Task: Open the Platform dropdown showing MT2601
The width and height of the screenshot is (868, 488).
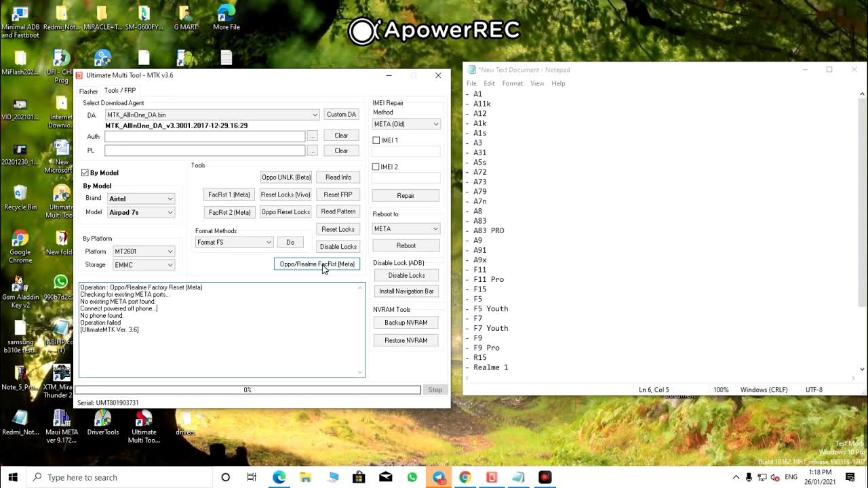Action: 144,251
